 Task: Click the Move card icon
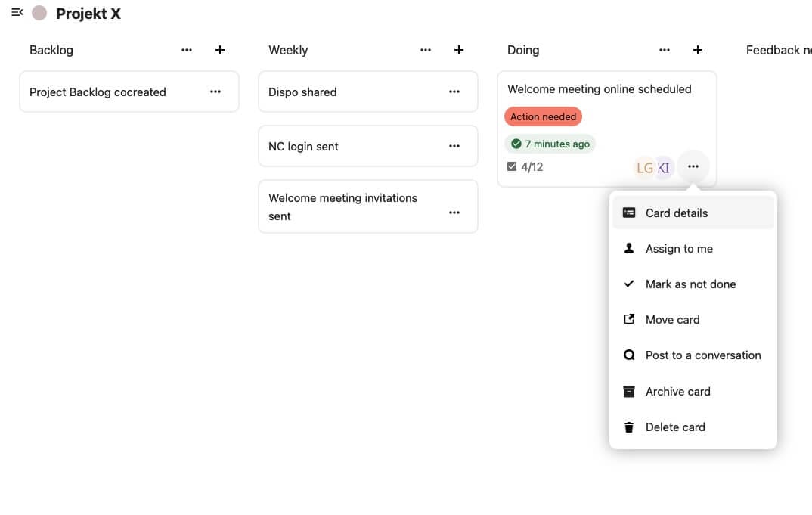[x=629, y=319]
